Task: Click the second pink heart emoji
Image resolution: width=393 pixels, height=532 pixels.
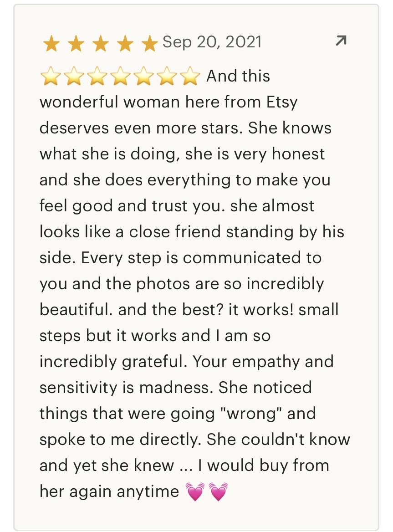Action: click(x=219, y=491)
